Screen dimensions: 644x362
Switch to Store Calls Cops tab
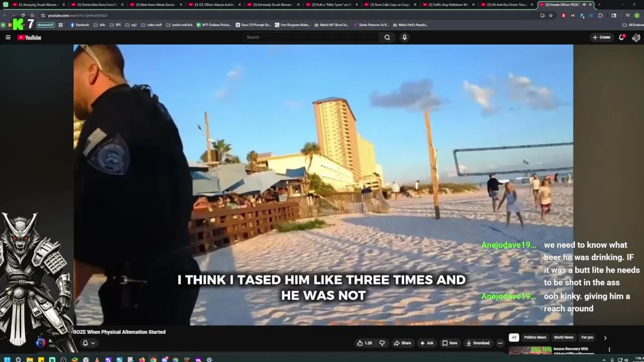389,5
